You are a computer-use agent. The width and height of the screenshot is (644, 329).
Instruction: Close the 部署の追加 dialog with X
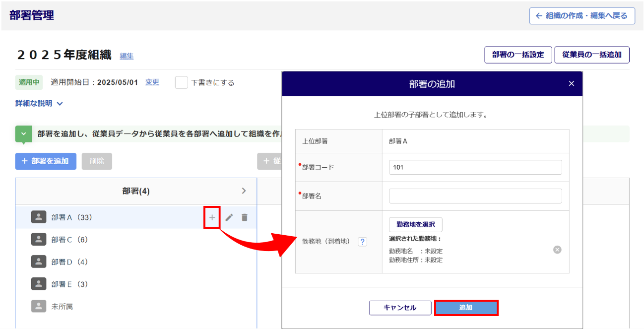572,84
